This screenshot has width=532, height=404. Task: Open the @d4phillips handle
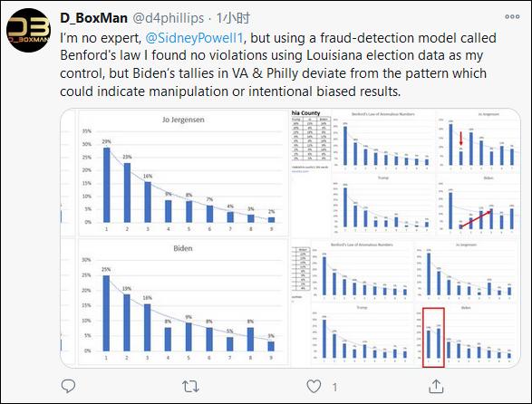pyautogui.click(x=168, y=18)
